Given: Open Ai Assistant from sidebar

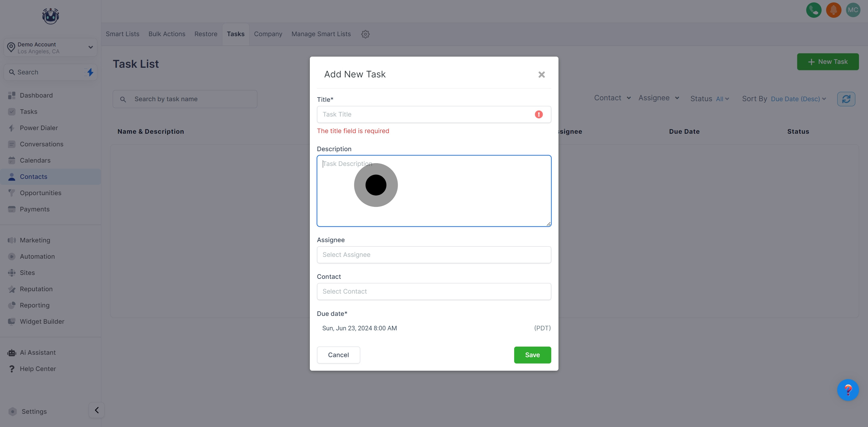Looking at the screenshot, I should pos(37,352).
